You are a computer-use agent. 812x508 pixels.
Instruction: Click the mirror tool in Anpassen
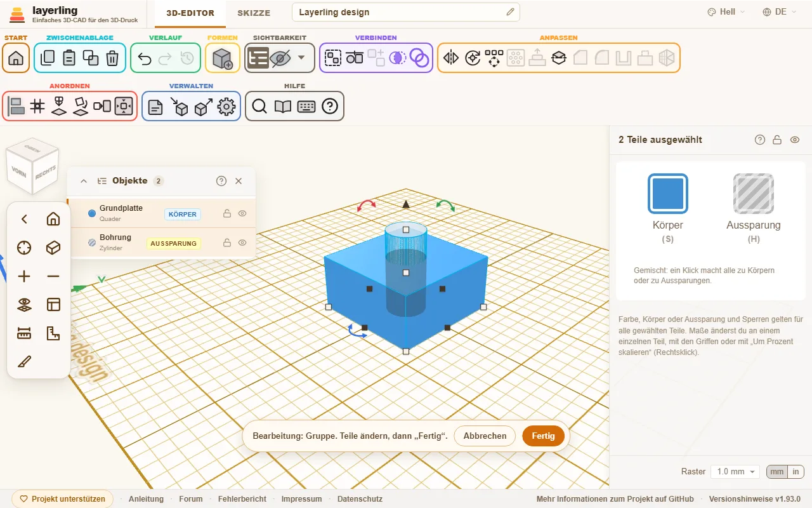pos(451,58)
